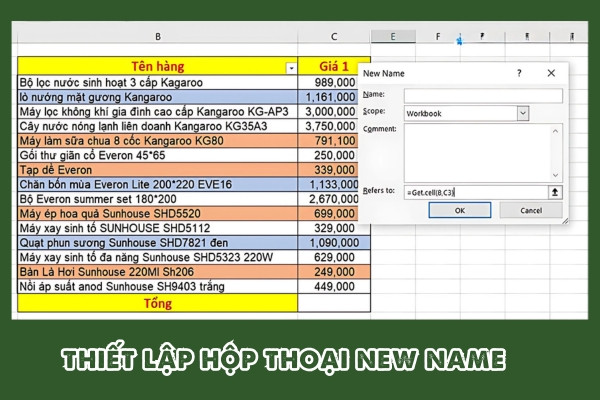Viewport: 600px width, 400px height.
Task: Click inside the Comment text box
Action: 477,153
